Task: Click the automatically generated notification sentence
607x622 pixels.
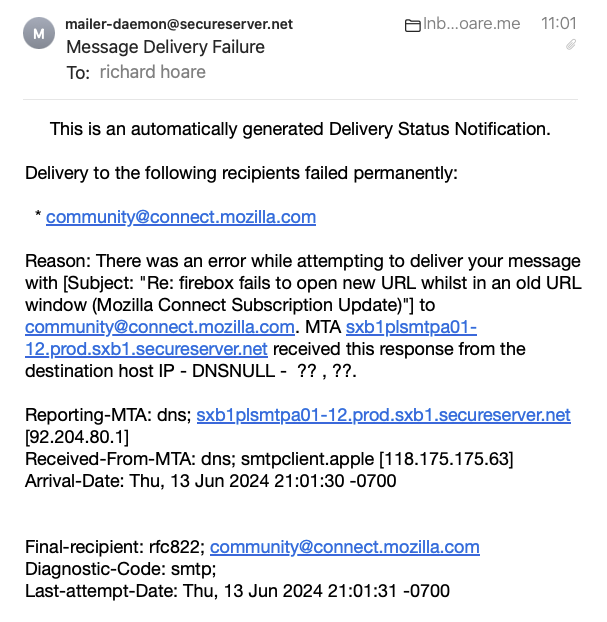Action: pyautogui.click(x=300, y=129)
